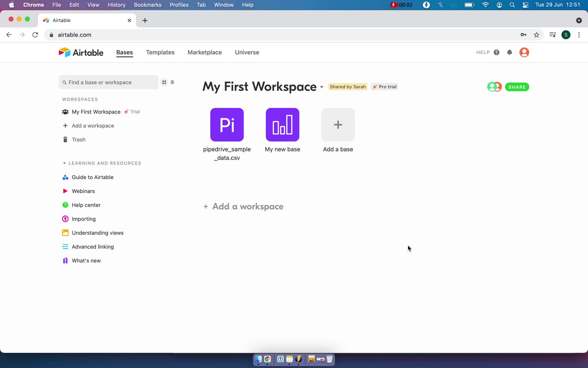The width and height of the screenshot is (588, 368).
Task: Click the user profile avatar icon
Action: (524, 52)
